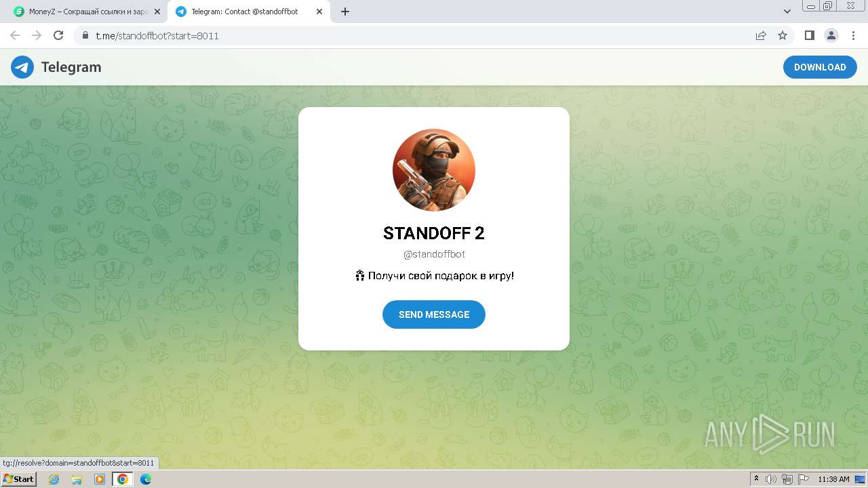
Task: Close the Telegram Contact tab
Action: coord(318,12)
